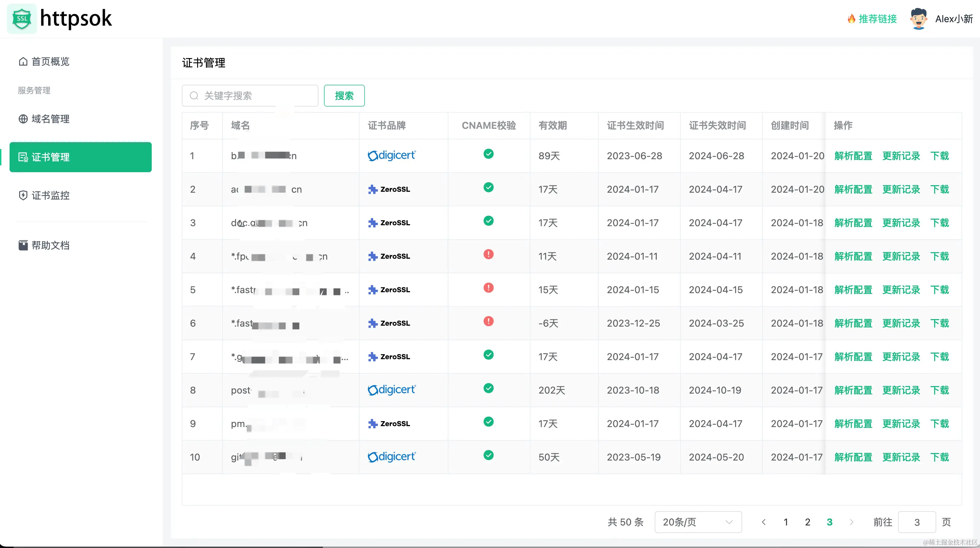Open 域名管理 via its globe icon
980x548 pixels.
(x=23, y=119)
